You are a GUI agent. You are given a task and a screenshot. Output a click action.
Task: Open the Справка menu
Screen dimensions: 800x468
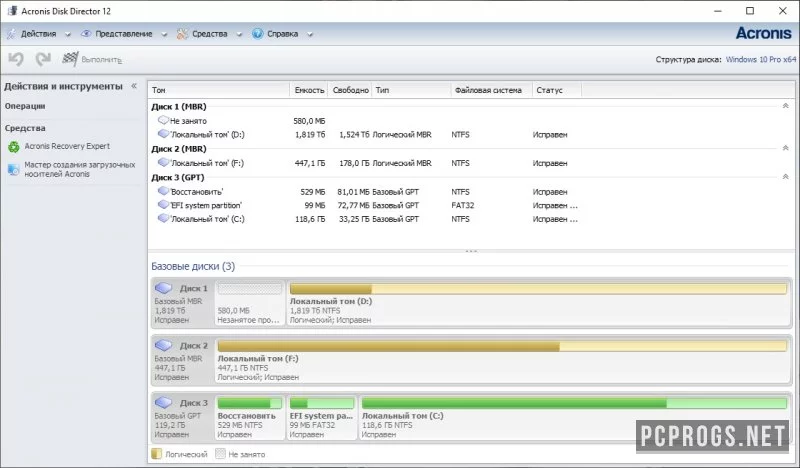(x=282, y=34)
